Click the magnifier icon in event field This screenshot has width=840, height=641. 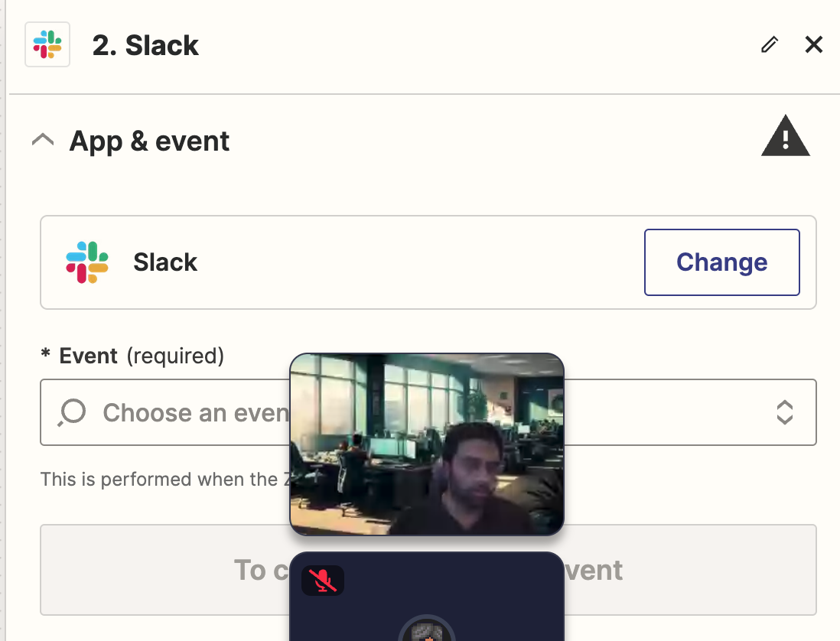click(x=73, y=413)
